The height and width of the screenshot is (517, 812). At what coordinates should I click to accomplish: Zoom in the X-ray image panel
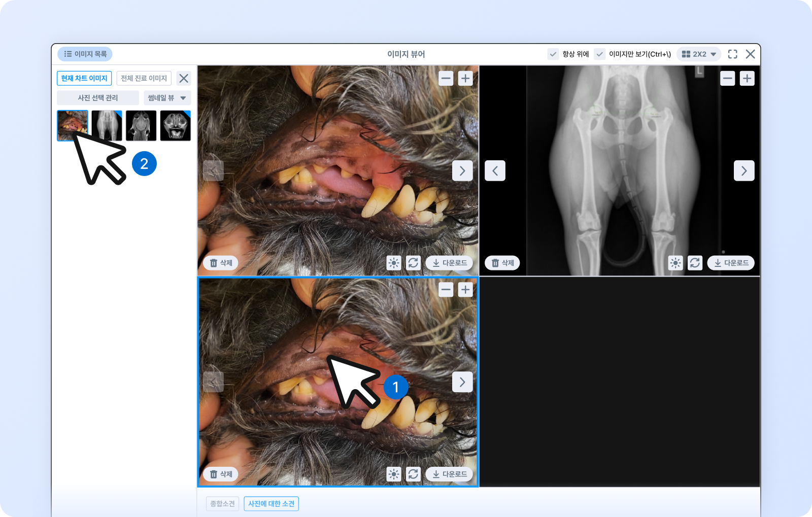(747, 78)
